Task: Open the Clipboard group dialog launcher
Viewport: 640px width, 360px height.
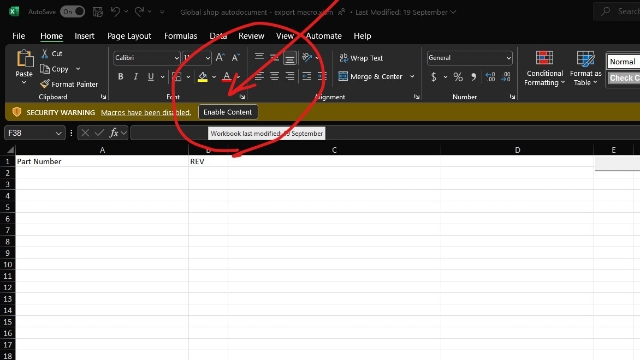Action: click(103, 97)
